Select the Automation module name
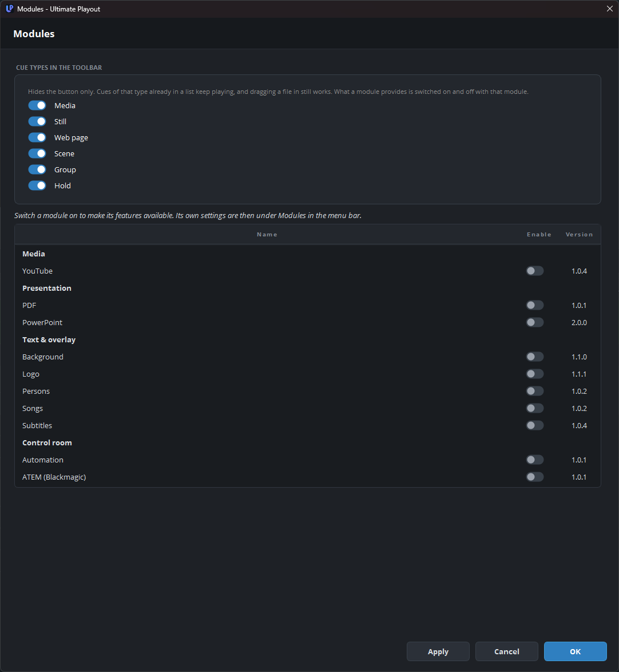The width and height of the screenshot is (619, 672). [43, 460]
